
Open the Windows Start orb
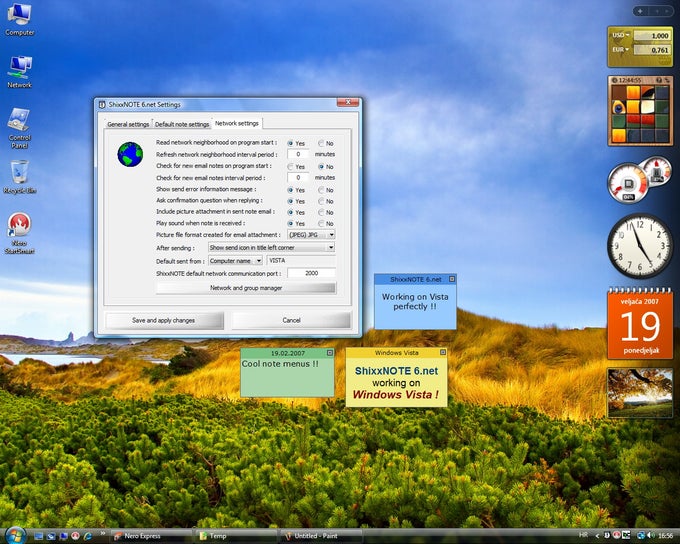16,535
